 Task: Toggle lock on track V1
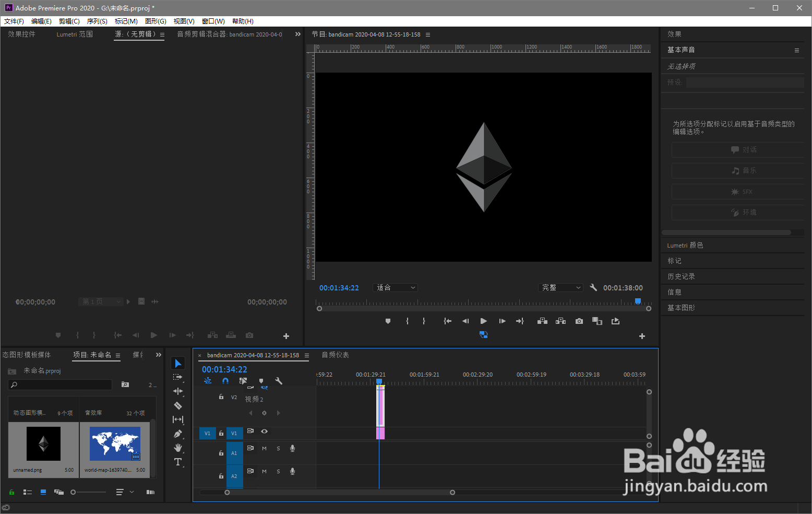(x=221, y=433)
